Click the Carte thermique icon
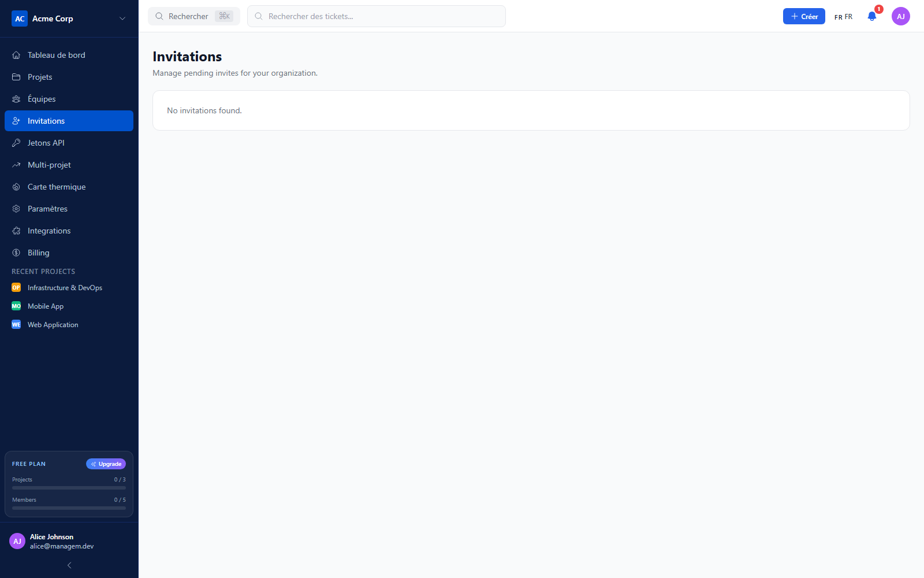 [x=16, y=187]
